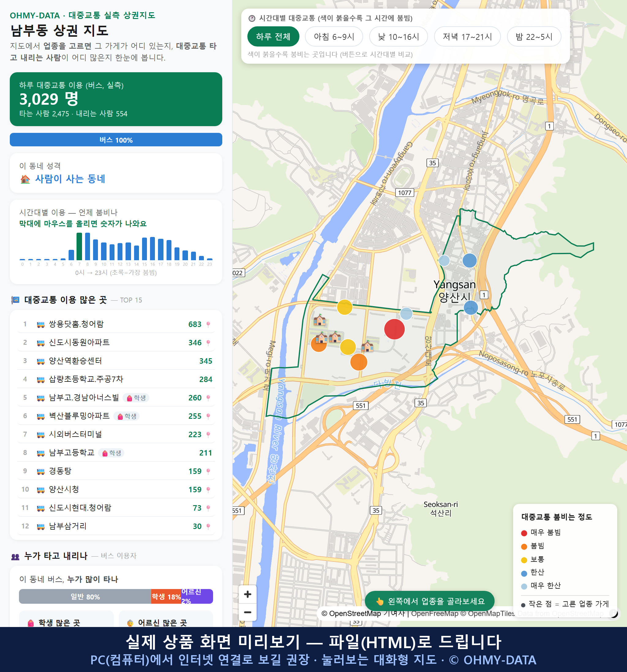The image size is (627, 672).
Task: Click the clock icon beside 시간대별 대중교통
Action: [252, 18]
